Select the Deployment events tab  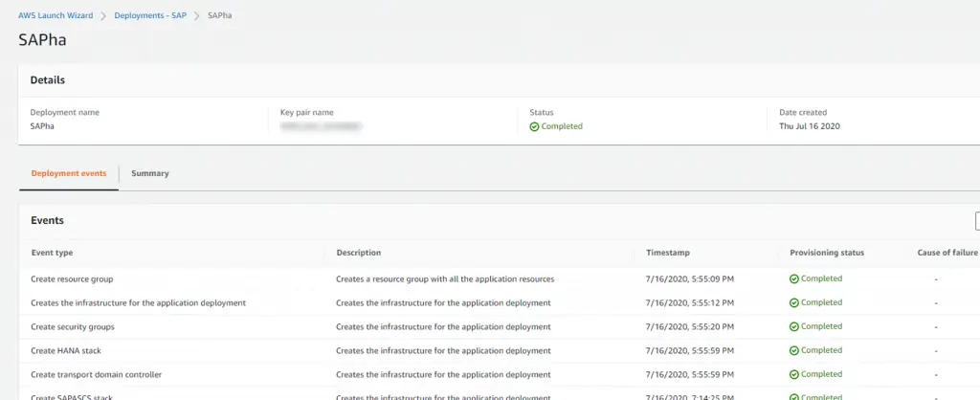point(69,174)
